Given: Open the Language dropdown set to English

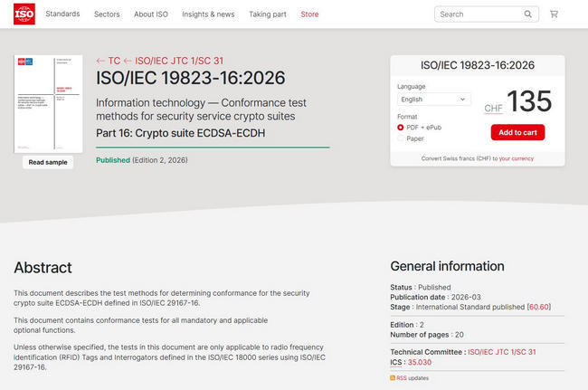Looking at the screenshot, I should pyautogui.click(x=433, y=100).
